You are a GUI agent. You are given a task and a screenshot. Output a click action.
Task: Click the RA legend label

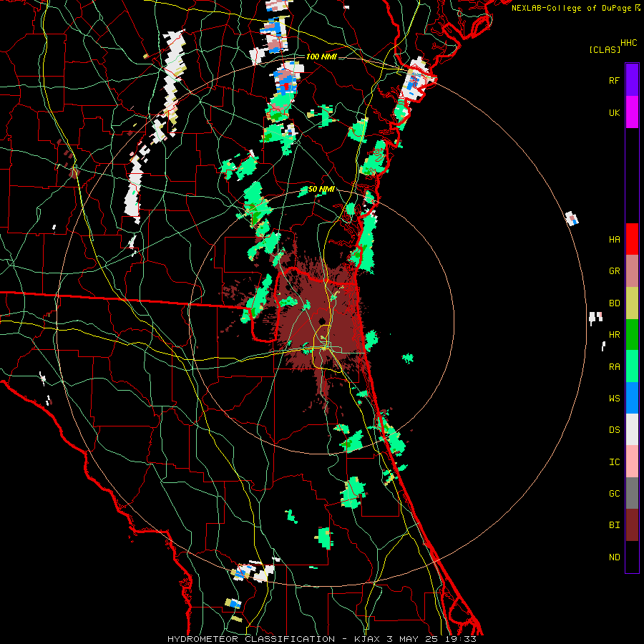(x=614, y=367)
